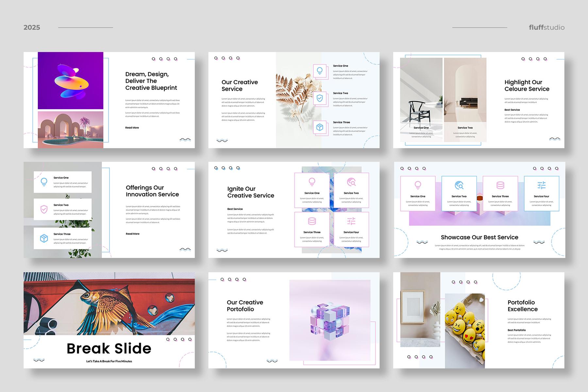Click the globe search icon in Ignite Our Creative Service slide
The width and height of the screenshot is (588, 392).
[x=351, y=182]
